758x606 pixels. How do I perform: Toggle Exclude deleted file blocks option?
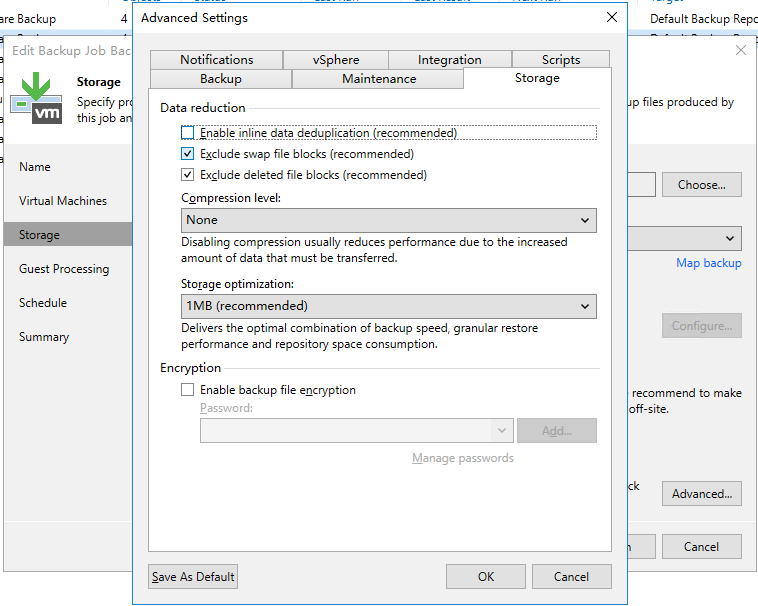click(188, 175)
